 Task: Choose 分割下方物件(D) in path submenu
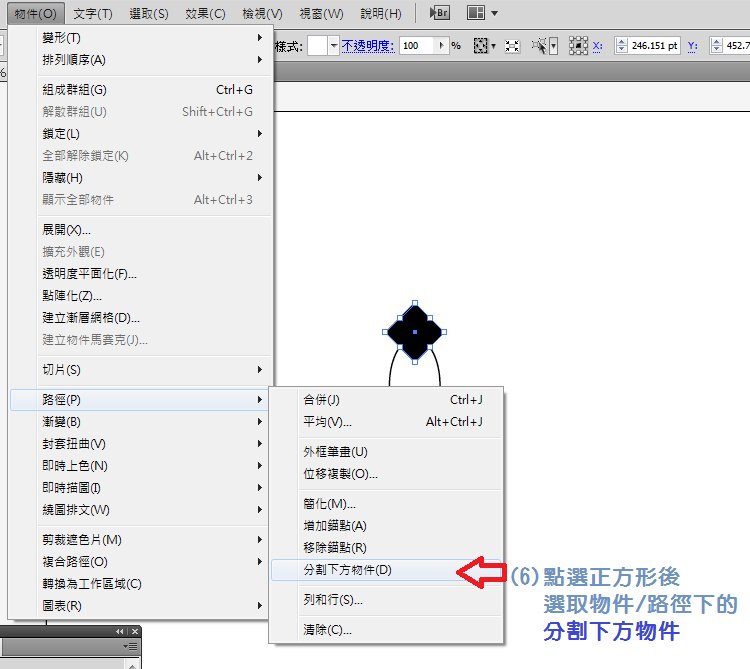(x=386, y=570)
